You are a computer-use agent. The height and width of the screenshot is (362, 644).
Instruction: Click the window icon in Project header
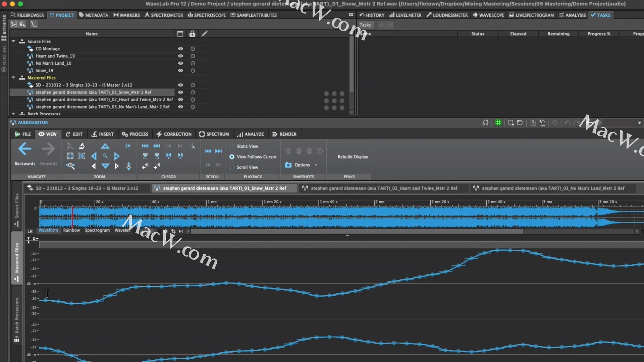tap(180, 34)
